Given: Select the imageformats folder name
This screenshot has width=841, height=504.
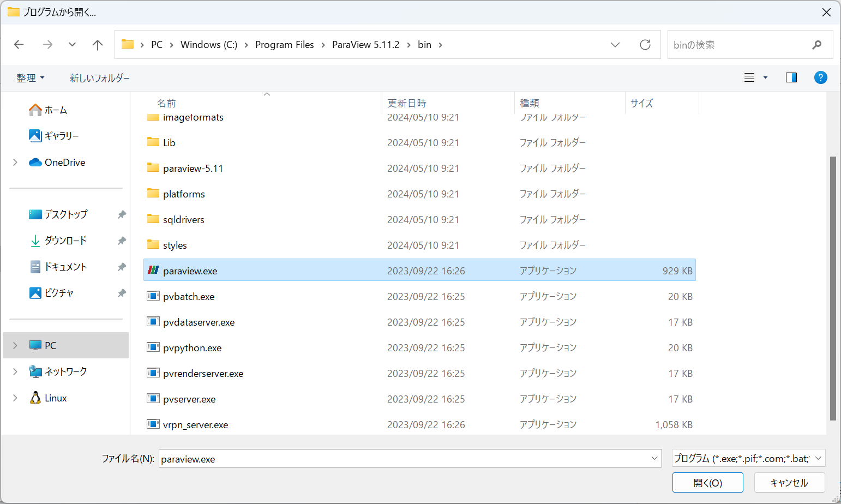Looking at the screenshot, I should coord(193,118).
